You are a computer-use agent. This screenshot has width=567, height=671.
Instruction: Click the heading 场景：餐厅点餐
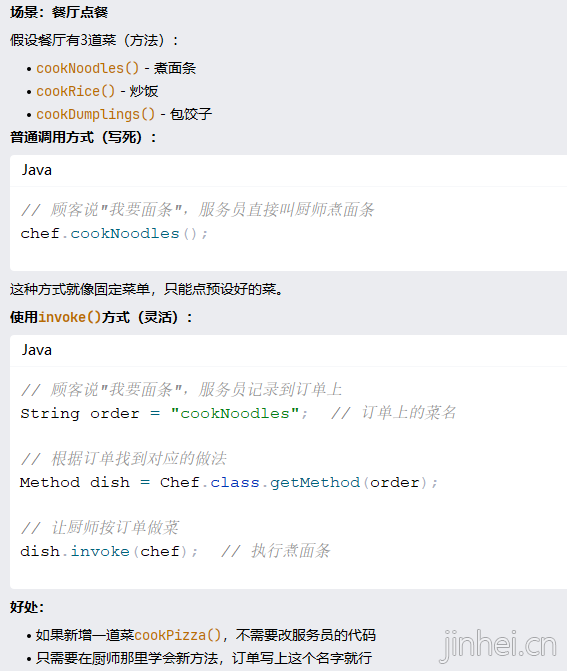pos(59,12)
